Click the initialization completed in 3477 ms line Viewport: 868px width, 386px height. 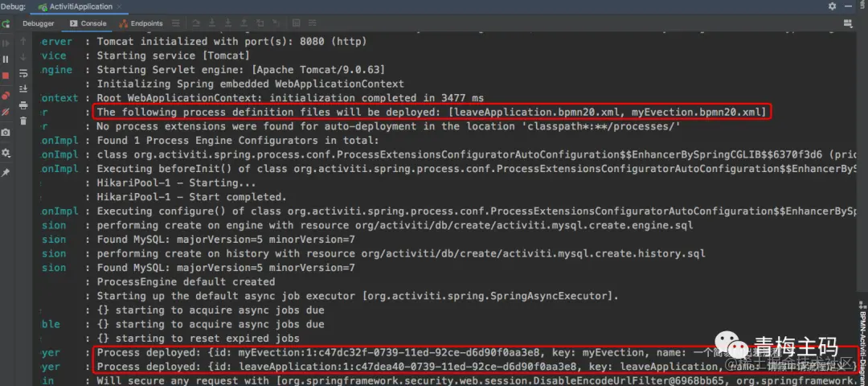290,98
